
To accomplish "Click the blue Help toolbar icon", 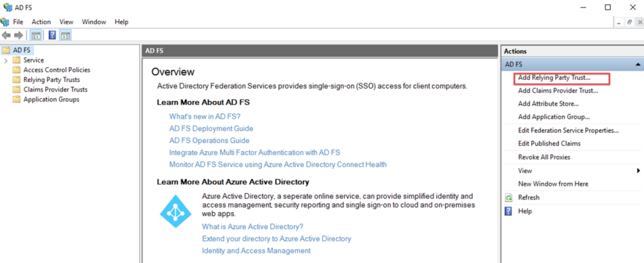I will pyautogui.click(x=52, y=35).
